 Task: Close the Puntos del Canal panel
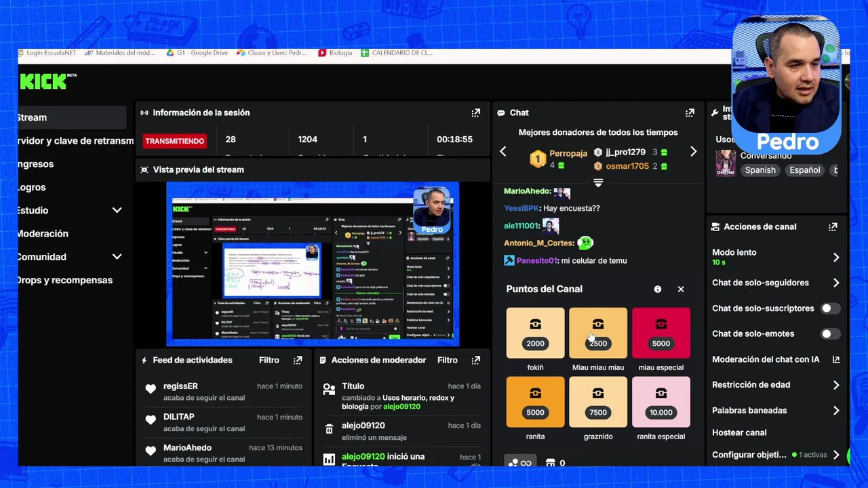click(681, 289)
